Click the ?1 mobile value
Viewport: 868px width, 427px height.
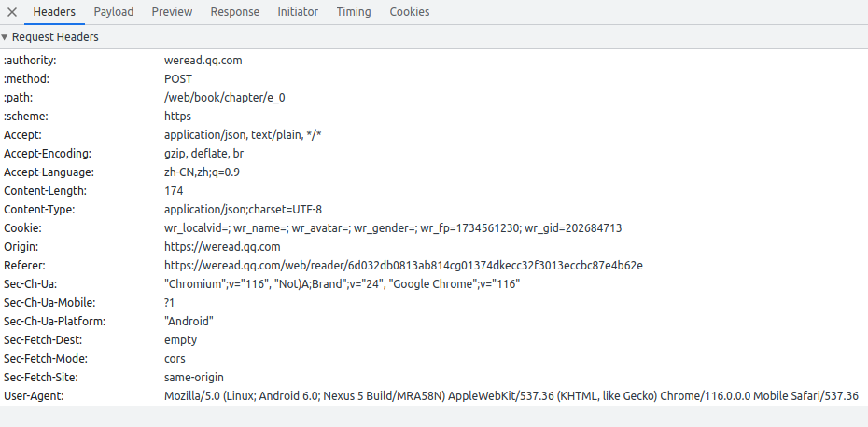[169, 303]
